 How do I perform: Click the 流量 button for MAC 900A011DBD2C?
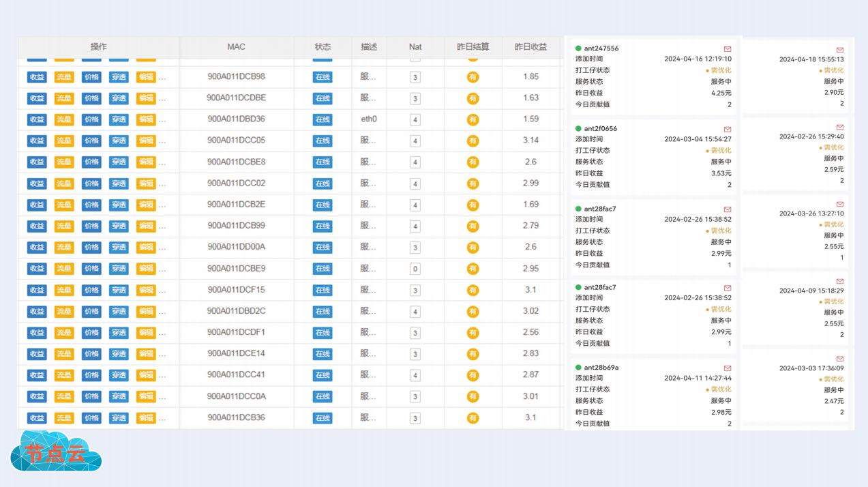64,312
